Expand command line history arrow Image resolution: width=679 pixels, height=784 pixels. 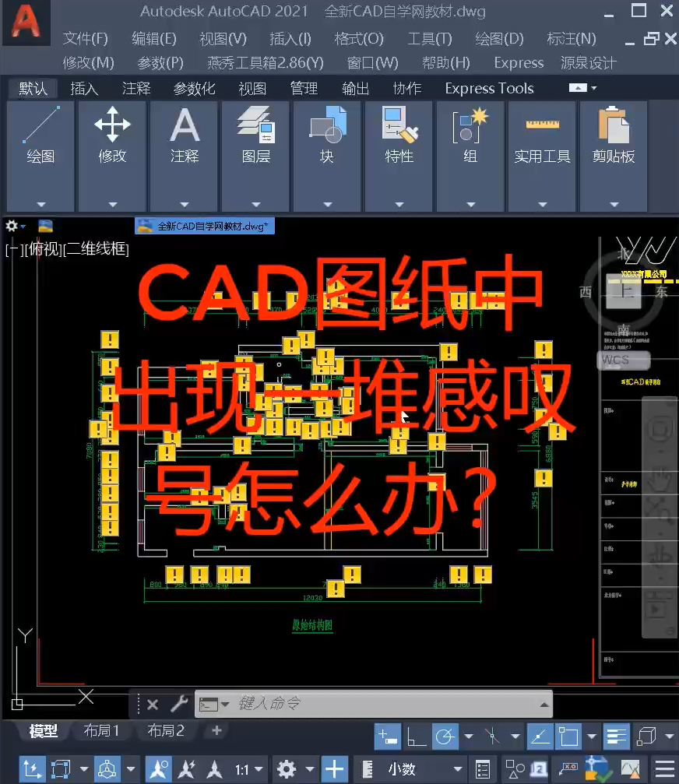[544, 705]
